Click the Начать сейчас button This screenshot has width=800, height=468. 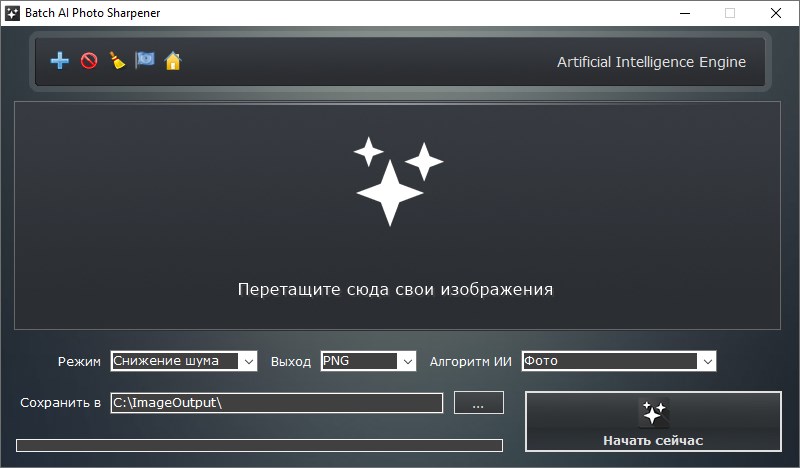pos(653,422)
